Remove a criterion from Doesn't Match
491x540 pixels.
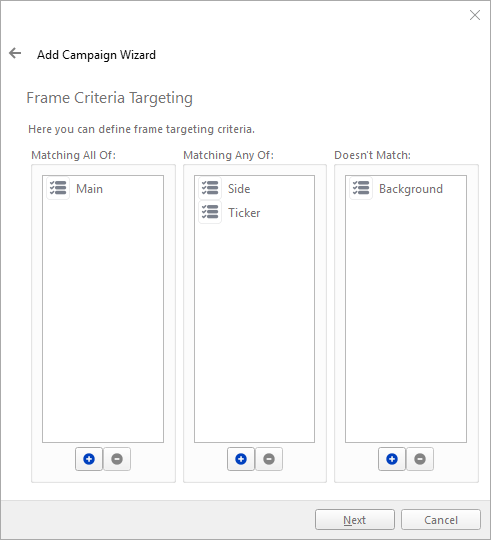pos(420,459)
